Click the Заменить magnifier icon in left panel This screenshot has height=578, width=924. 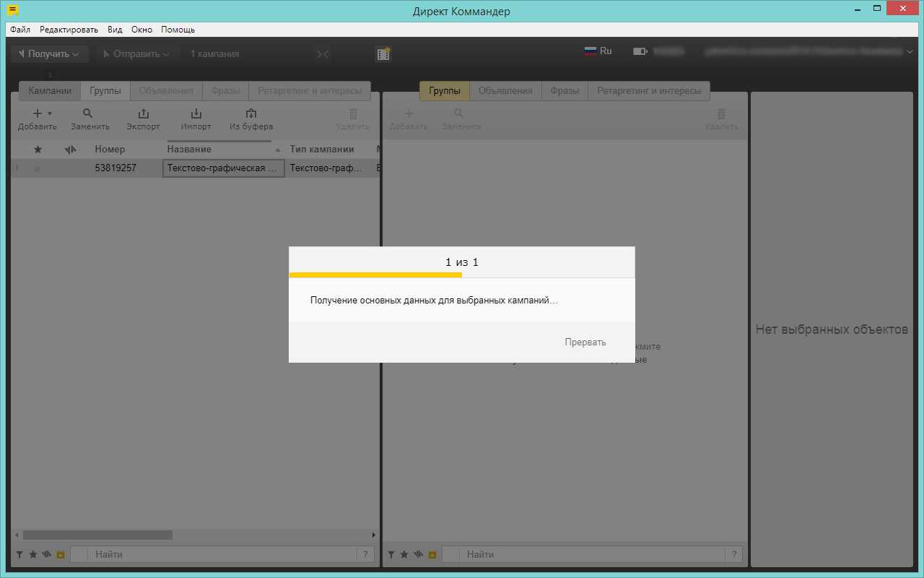coord(88,113)
